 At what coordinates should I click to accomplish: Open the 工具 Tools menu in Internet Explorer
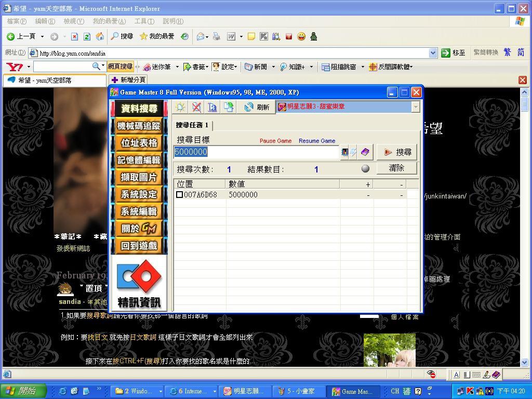coord(144,21)
